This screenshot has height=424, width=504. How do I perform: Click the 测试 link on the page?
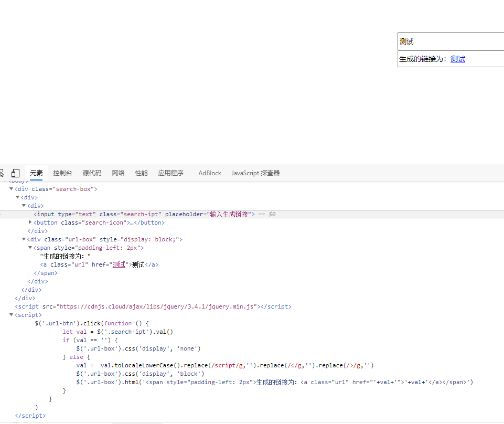457,59
